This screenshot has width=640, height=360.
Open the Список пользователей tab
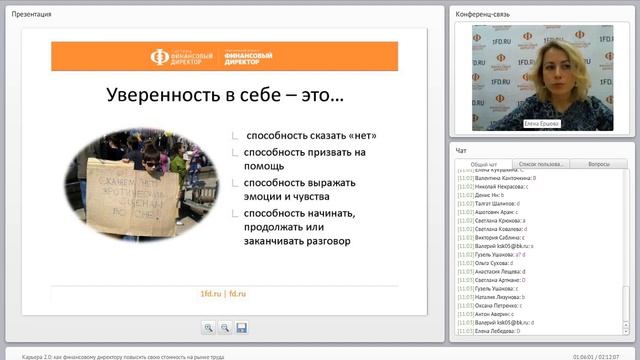[541, 164]
